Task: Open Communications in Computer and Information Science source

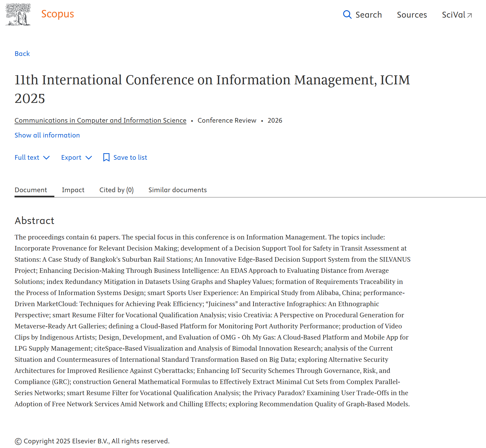Action: point(100,120)
